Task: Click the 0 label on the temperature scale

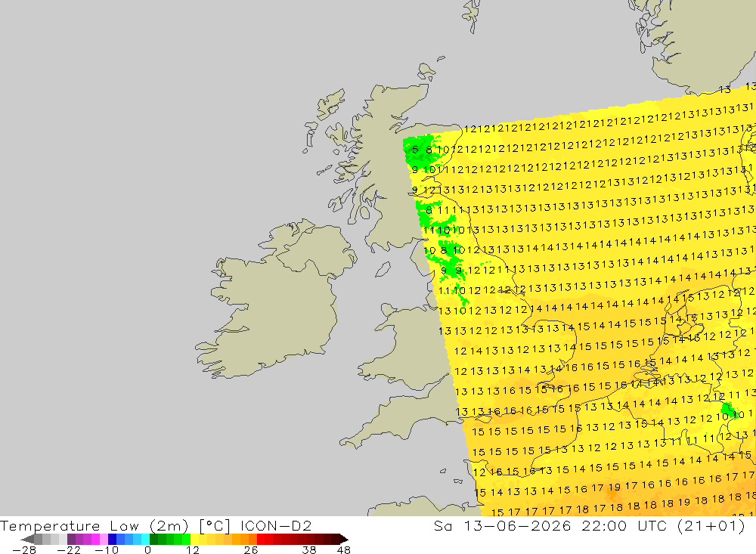Action: 147,550
